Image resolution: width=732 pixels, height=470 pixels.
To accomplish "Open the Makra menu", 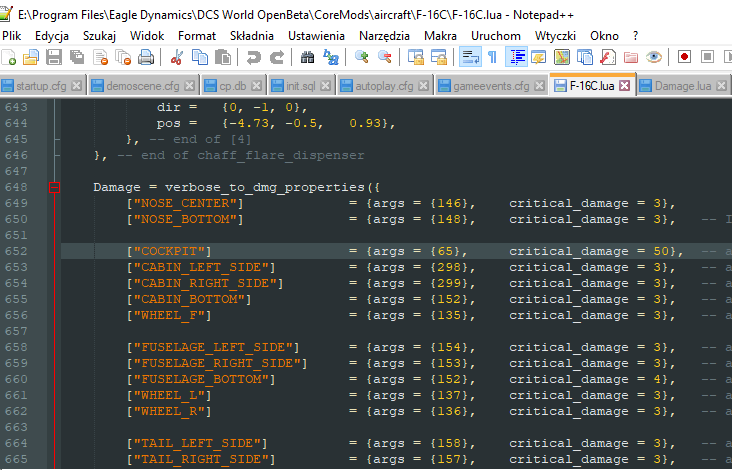I will tap(440, 36).
